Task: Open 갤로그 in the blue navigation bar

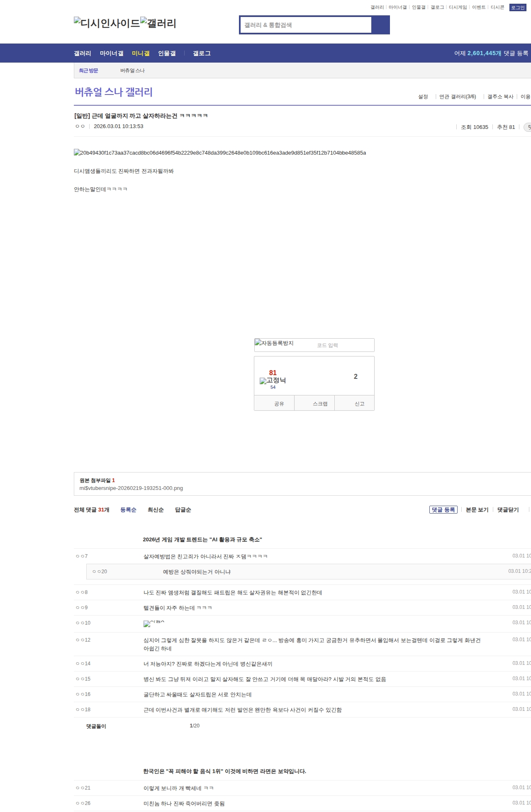Action: [202, 53]
